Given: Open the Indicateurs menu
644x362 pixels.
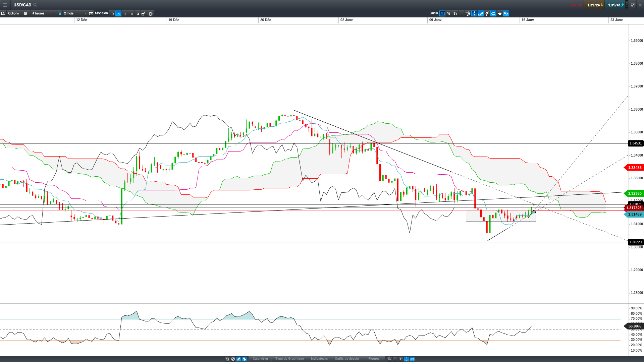Looking at the screenshot, I should (x=319, y=359).
